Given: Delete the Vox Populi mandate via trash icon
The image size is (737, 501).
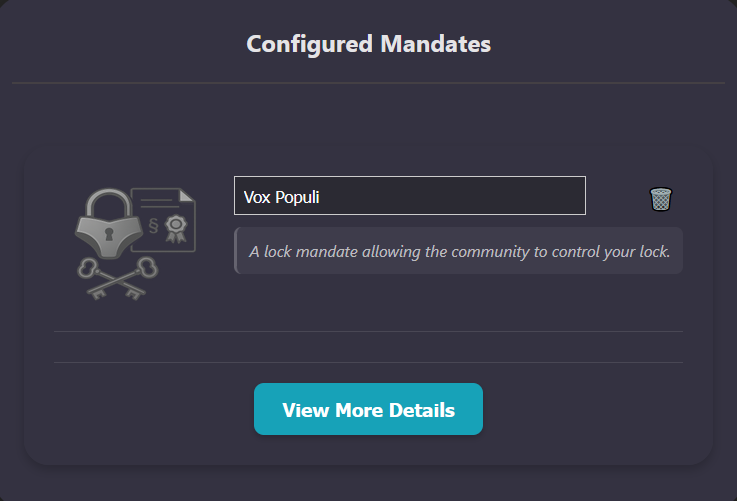Looking at the screenshot, I should [660, 199].
